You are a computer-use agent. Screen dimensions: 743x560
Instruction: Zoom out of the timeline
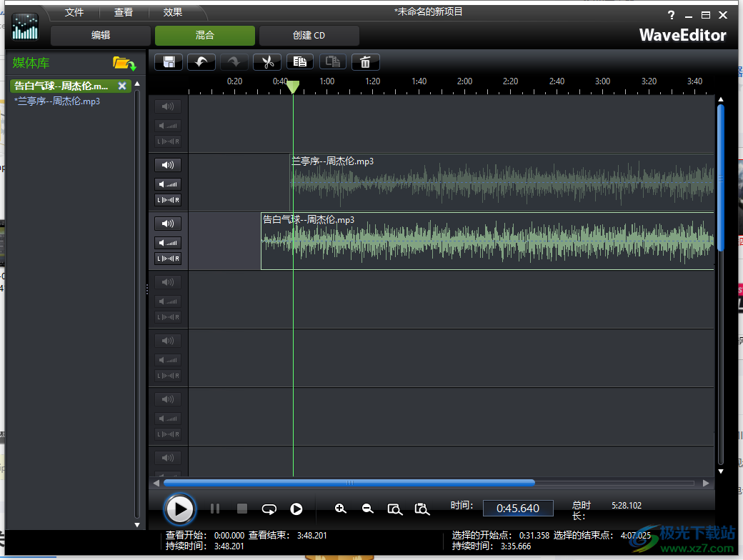coord(368,509)
